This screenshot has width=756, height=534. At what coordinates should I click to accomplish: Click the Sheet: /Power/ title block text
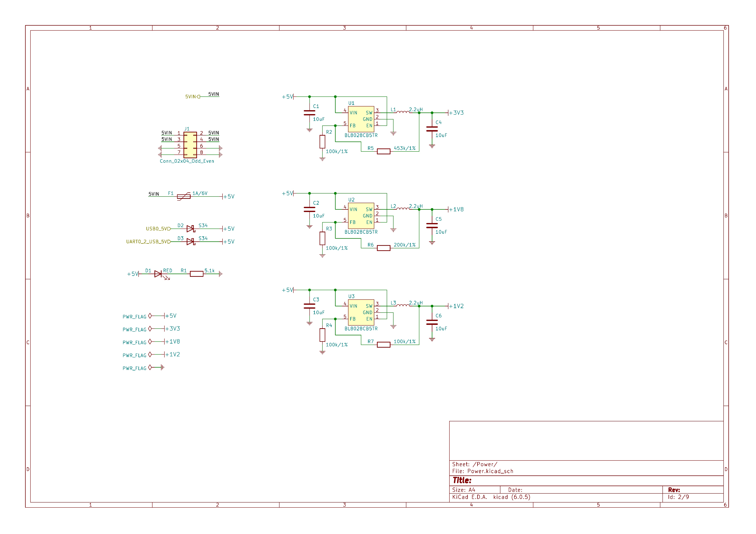[x=475, y=464]
